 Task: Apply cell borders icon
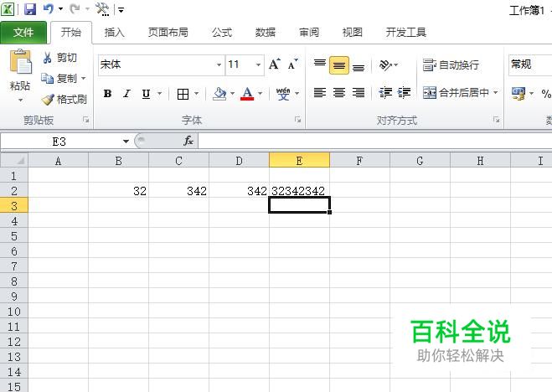[x=183, y=94]
